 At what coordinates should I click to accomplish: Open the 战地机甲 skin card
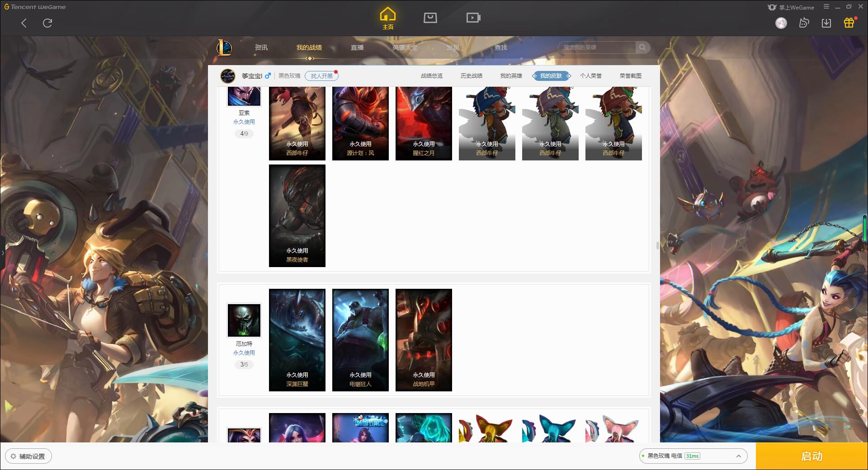(424, 340)
